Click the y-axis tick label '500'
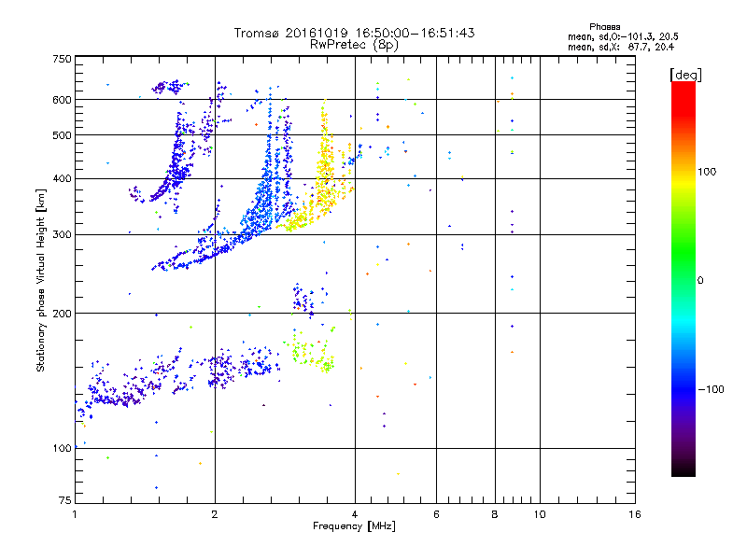Screen dimensions: 747x560 click(62, 135)
